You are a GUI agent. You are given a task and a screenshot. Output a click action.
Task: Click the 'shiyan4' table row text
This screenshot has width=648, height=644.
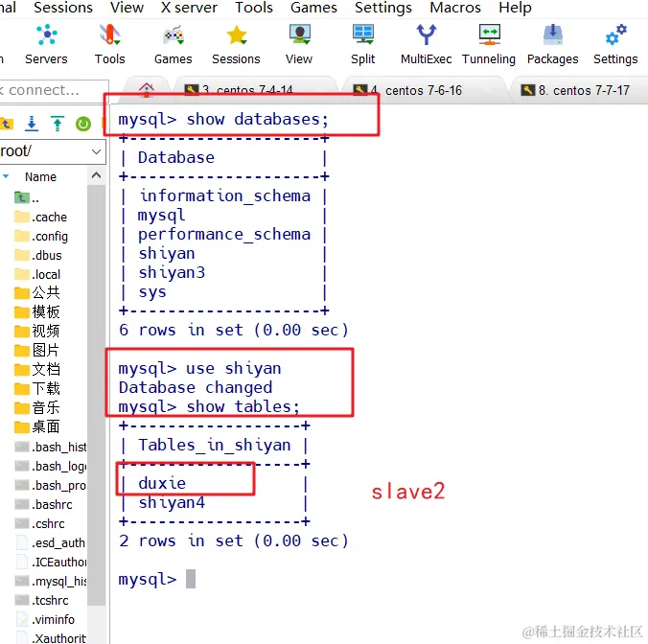coord(172,503)
